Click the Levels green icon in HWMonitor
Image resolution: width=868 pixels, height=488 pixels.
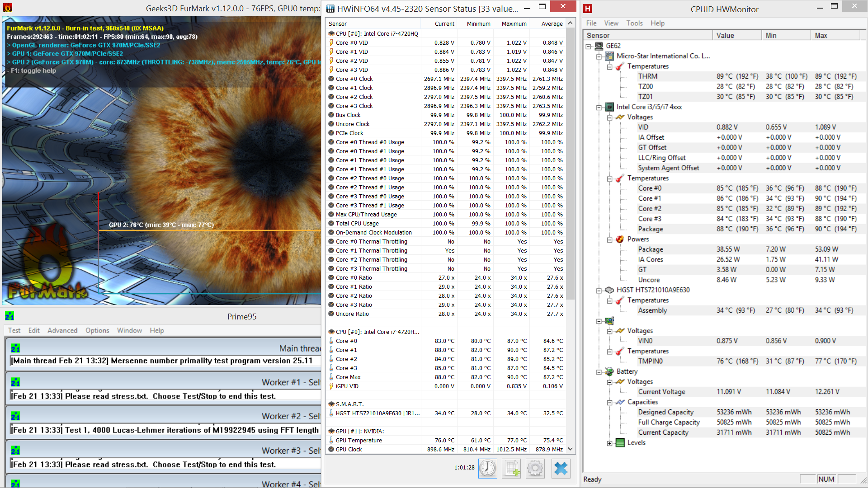click(620, 443)
